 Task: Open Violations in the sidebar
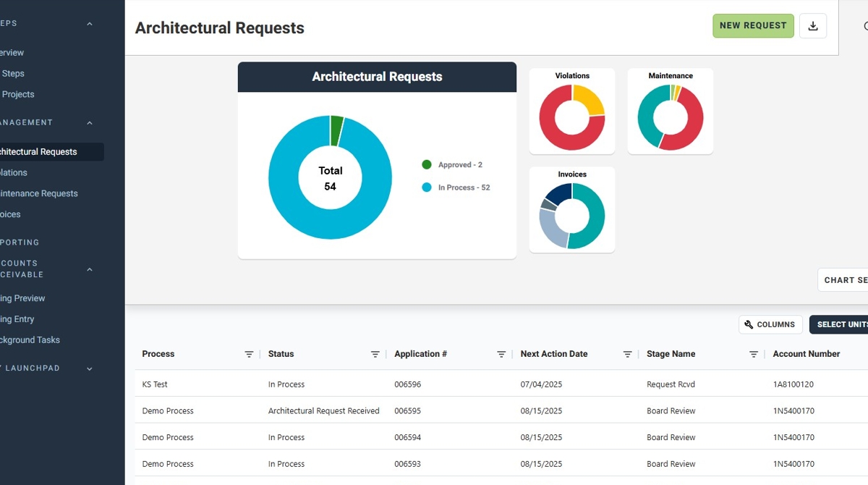point(14,173)
